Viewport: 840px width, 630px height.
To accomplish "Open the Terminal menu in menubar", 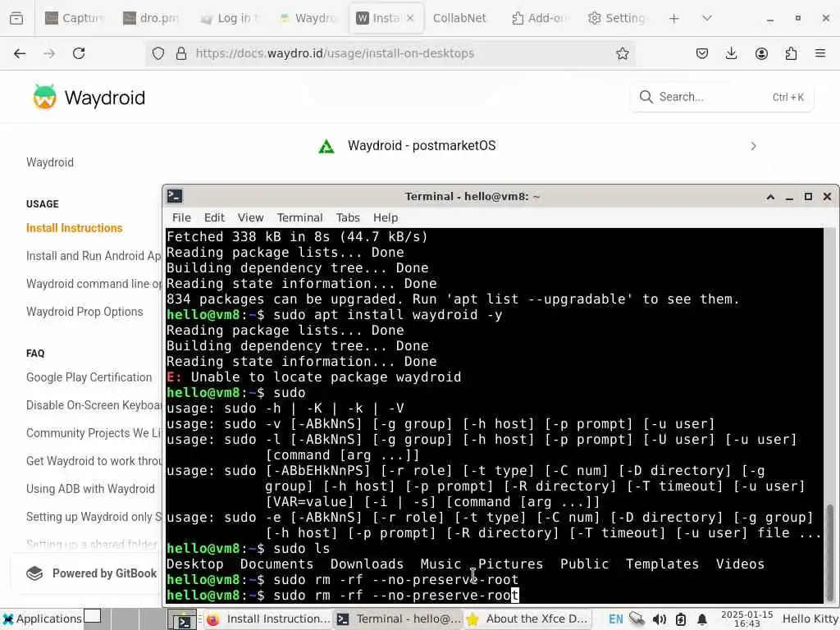I will point(300,217).
